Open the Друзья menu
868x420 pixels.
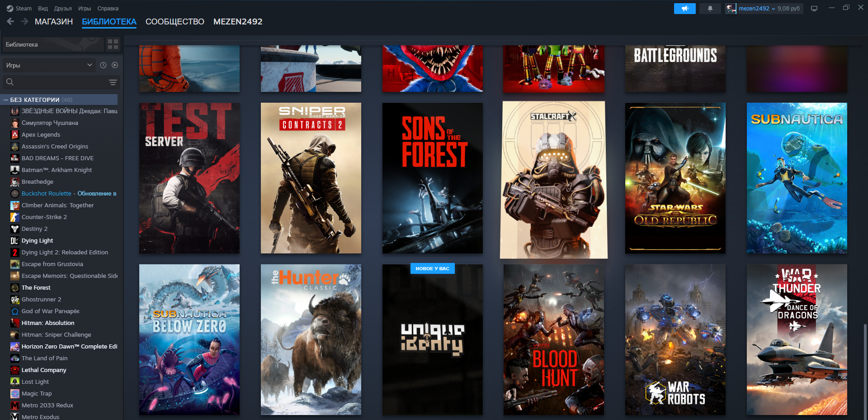63,8
